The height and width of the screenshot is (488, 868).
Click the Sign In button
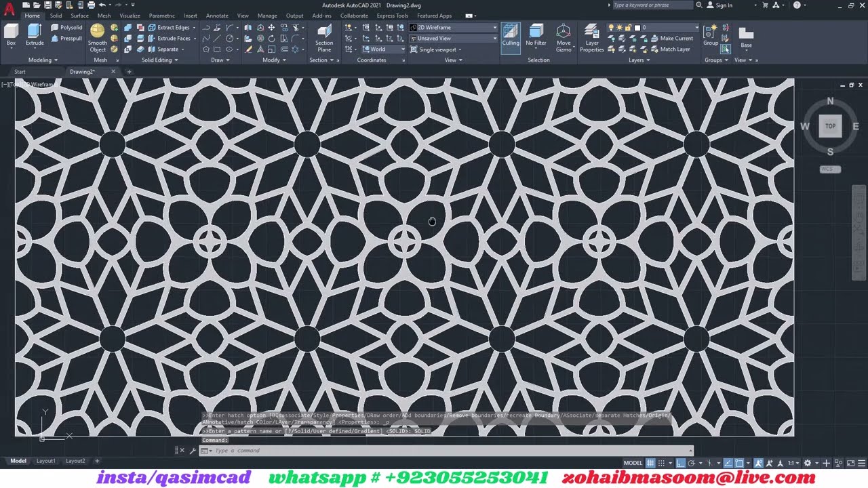pos(719,5)
